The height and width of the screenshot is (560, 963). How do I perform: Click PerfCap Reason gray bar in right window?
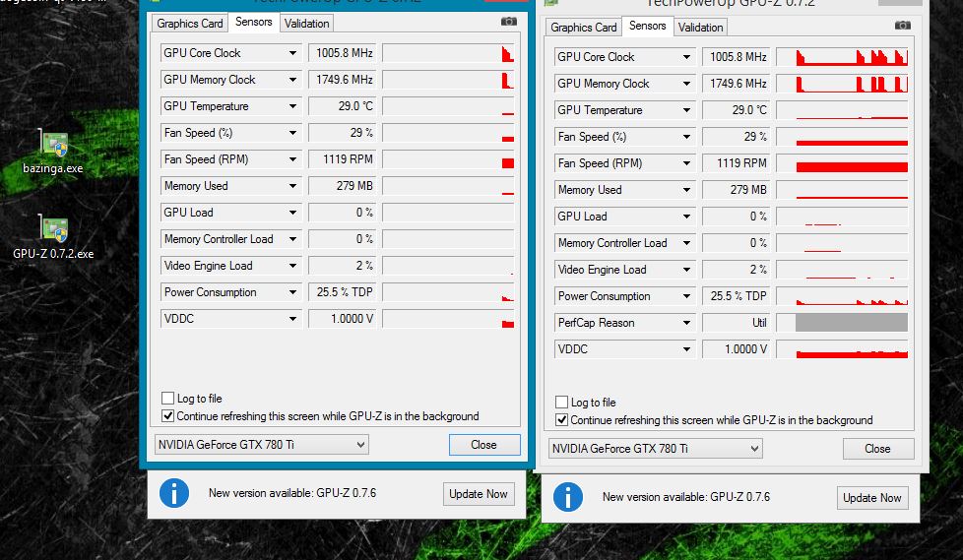pyautogui.click(x=851, y=323)
